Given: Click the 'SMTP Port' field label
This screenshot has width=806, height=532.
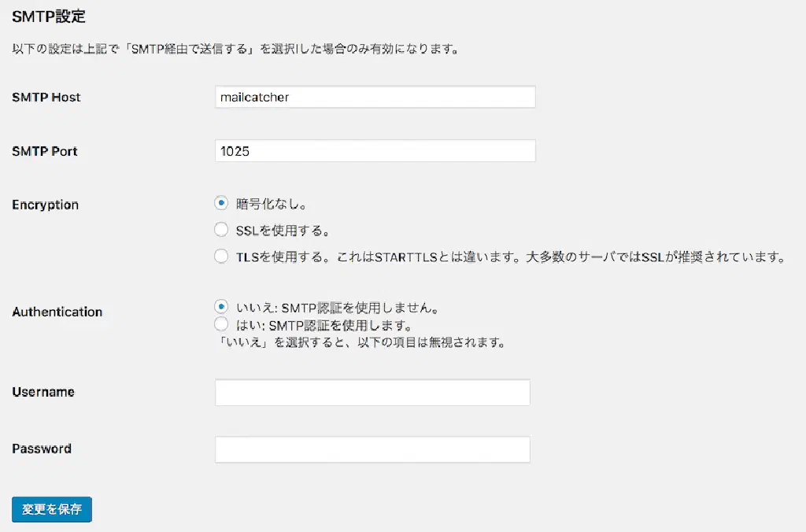Looking at the screenshot, I should (x=45, y=151).
